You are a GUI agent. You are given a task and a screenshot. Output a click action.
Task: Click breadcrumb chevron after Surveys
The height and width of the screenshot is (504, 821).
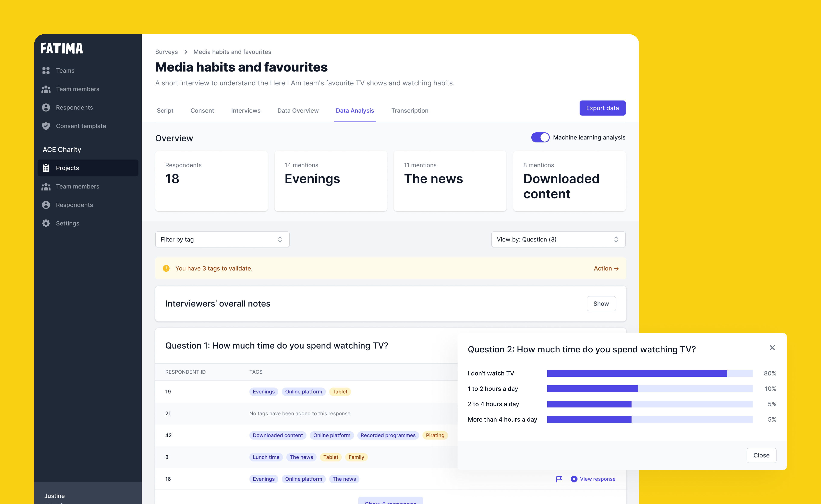pyautogui.click(x=186, y=52)
